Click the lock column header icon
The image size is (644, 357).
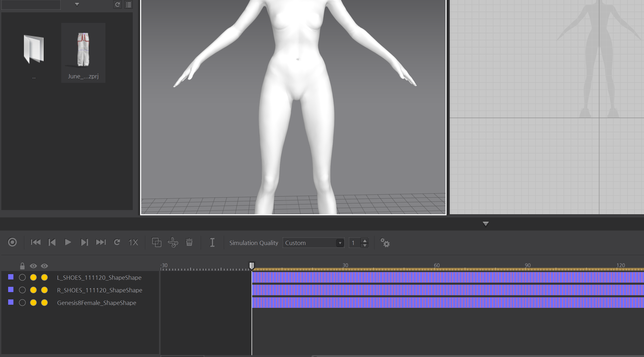(x=22, y=266)
